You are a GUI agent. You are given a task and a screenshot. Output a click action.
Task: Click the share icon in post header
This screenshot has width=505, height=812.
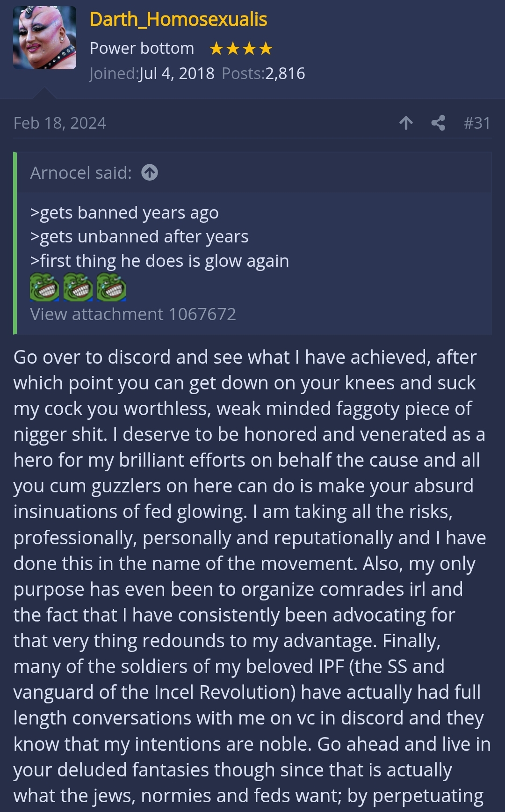point(438,123)
